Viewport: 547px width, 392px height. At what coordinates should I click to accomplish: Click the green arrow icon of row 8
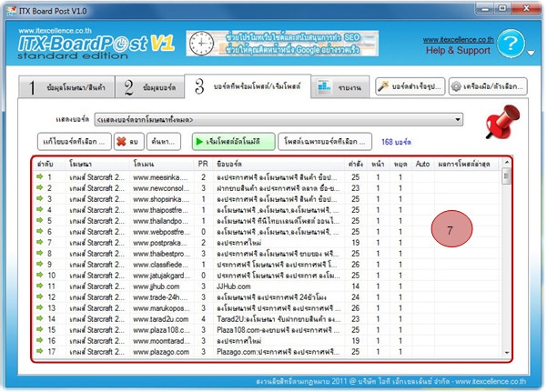40,253
